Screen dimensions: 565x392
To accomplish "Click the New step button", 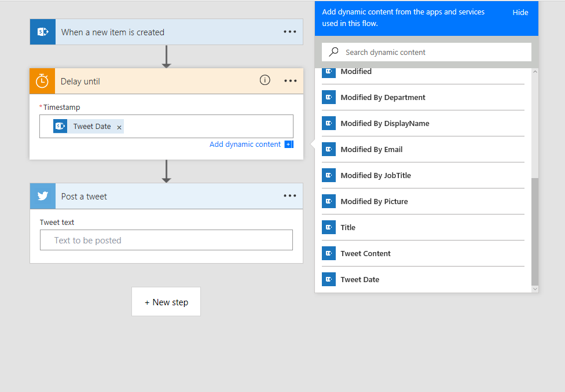I will [x=166, y=302].
